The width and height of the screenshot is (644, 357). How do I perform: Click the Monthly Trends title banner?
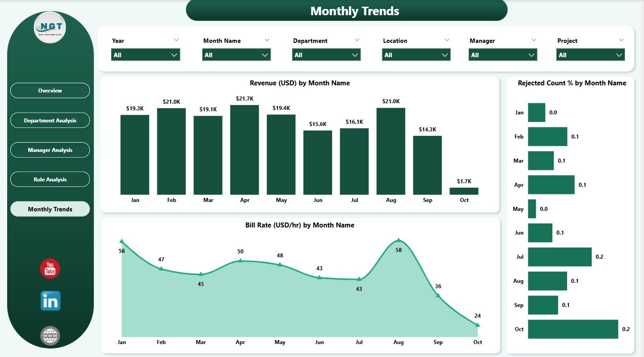point(354,11)
